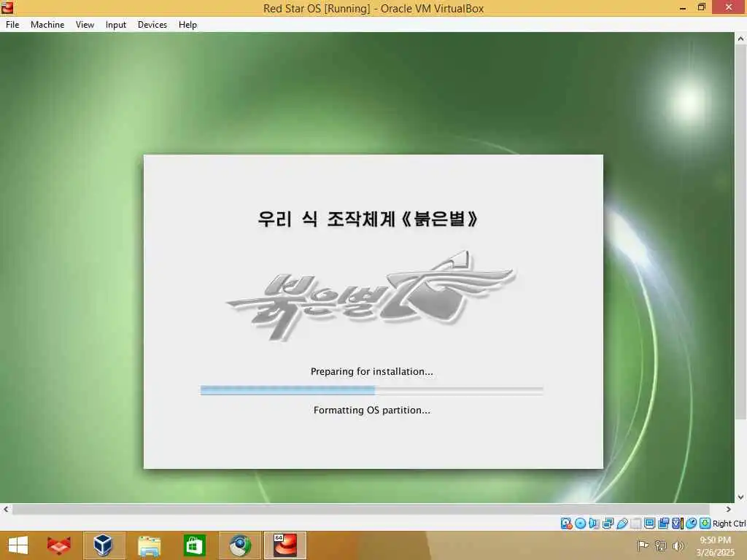This screenshot has height=560, width=747.
Task: Open the View menu
Action: point(85,25)
